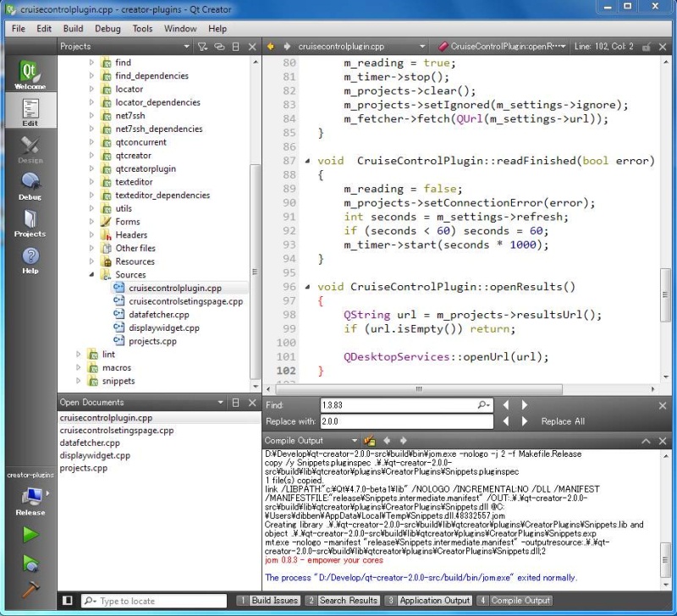
Task: Close the Open Documents panel
Action: pos(252,402)
